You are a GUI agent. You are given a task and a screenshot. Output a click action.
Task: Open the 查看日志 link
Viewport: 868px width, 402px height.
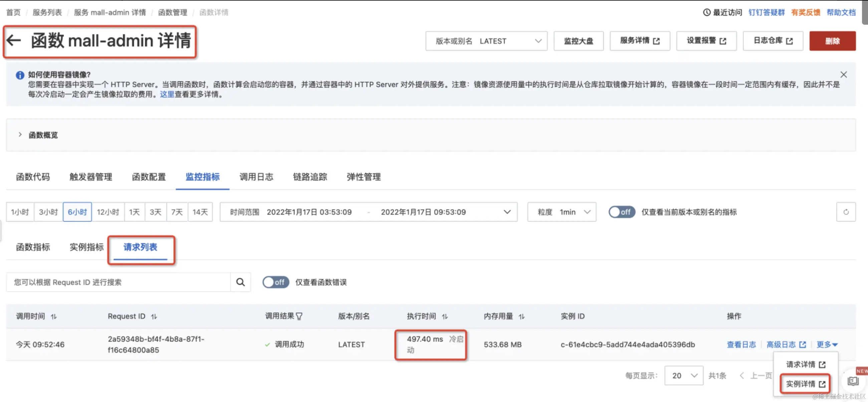coord(741,344)
